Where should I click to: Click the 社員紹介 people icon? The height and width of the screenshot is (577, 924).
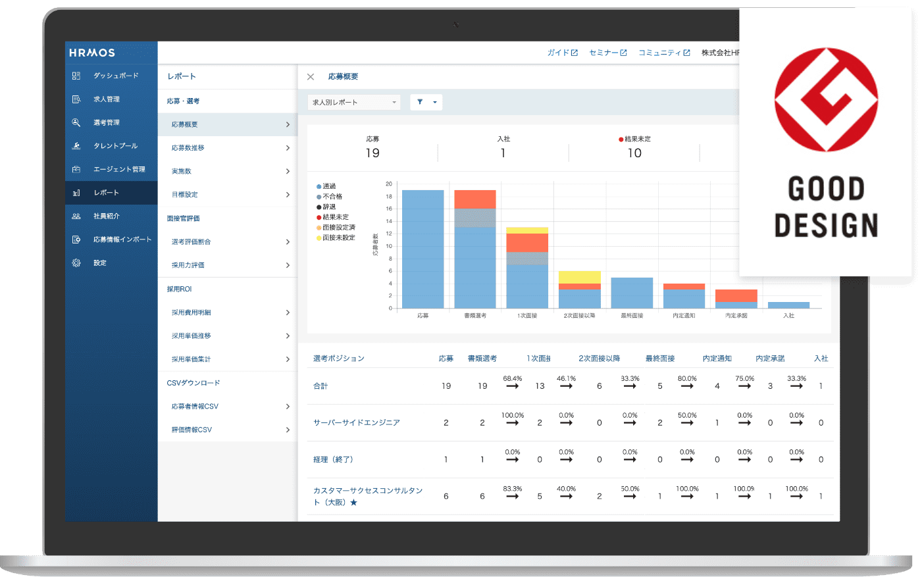tap(76, 216)
